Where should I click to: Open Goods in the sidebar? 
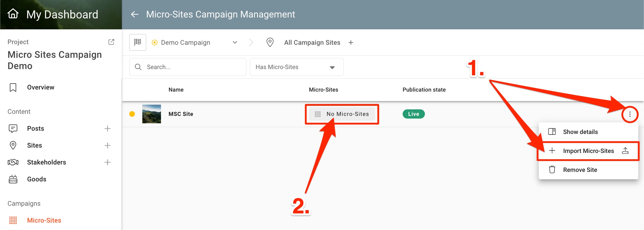(x=36, y=179)
